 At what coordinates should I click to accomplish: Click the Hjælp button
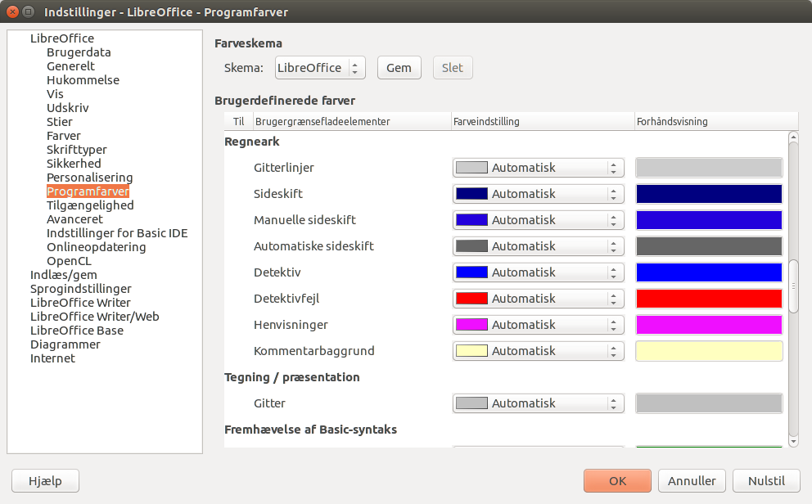click(x=45, y=481)
